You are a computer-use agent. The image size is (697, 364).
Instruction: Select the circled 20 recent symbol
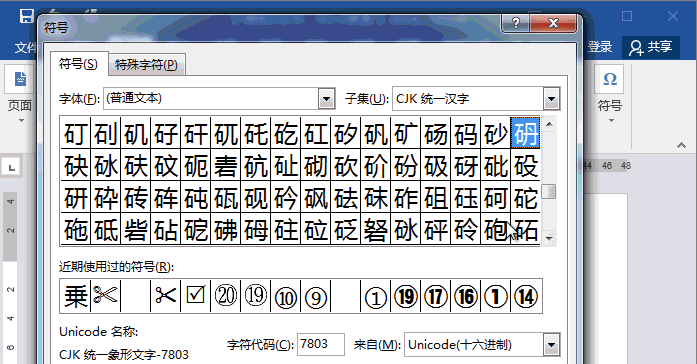[226, 296]
